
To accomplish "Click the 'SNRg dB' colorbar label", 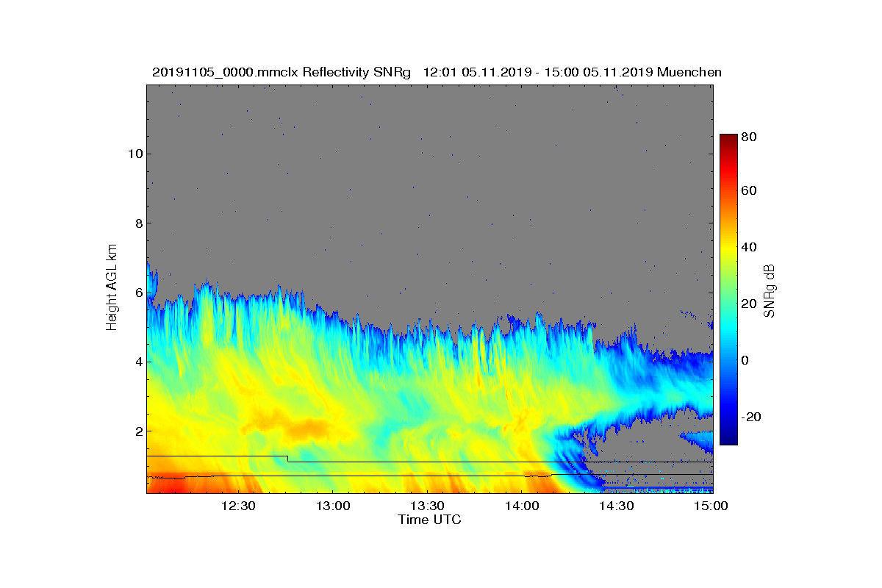I will 770,290.
